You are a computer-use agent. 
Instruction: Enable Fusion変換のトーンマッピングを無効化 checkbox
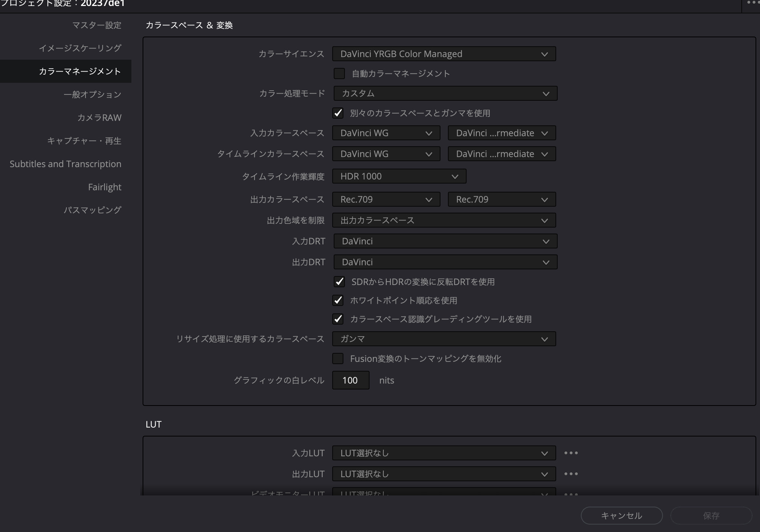[x=338, y=359]
